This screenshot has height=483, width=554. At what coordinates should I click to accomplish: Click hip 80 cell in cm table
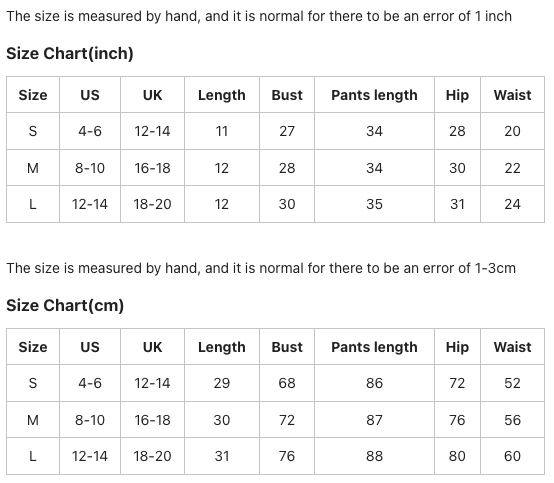point(457,456)
